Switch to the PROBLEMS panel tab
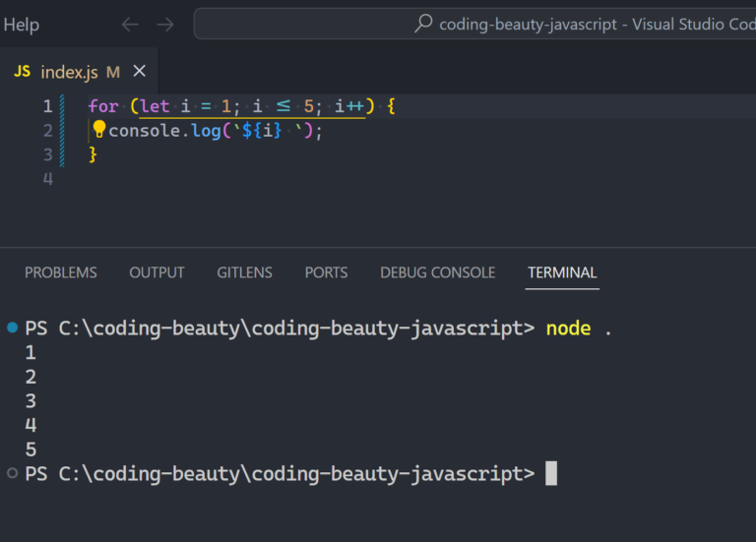Screen dimensions: 756x542 (x=61, y=272)
